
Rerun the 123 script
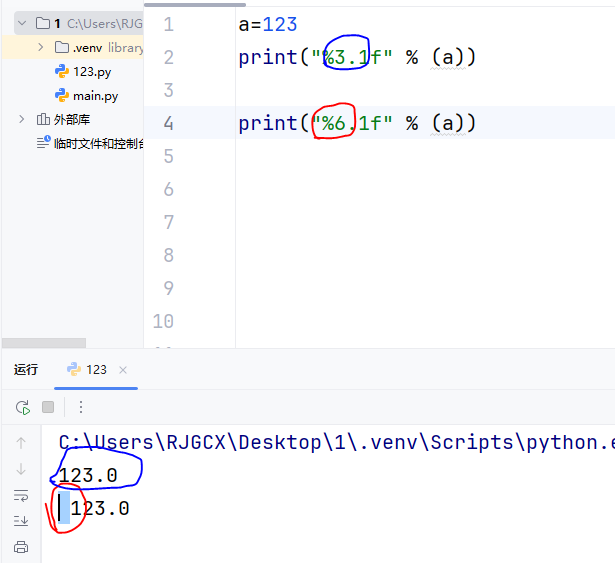(x=23, y=407)
